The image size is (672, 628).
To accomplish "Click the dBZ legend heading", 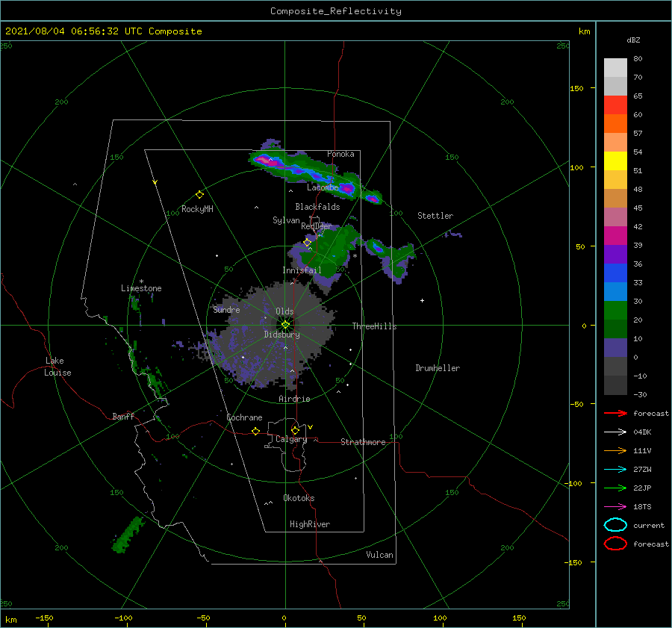I will 633,40.
